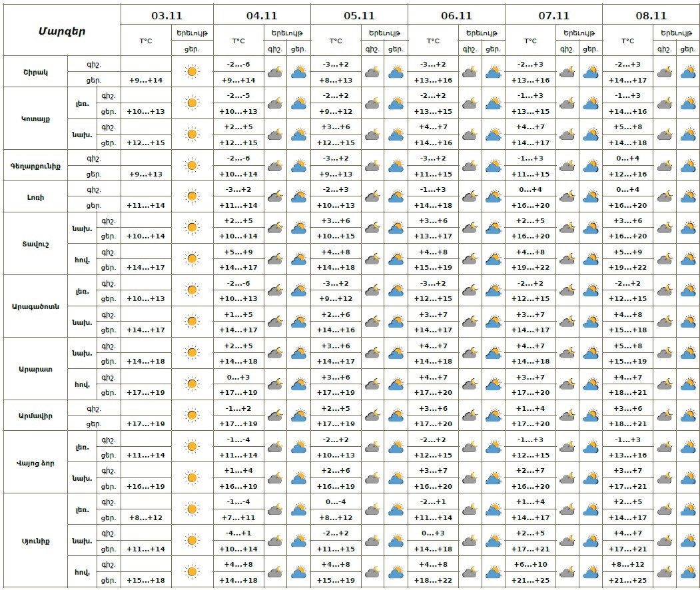Click the Մարզեր table header

click(61, 31)
